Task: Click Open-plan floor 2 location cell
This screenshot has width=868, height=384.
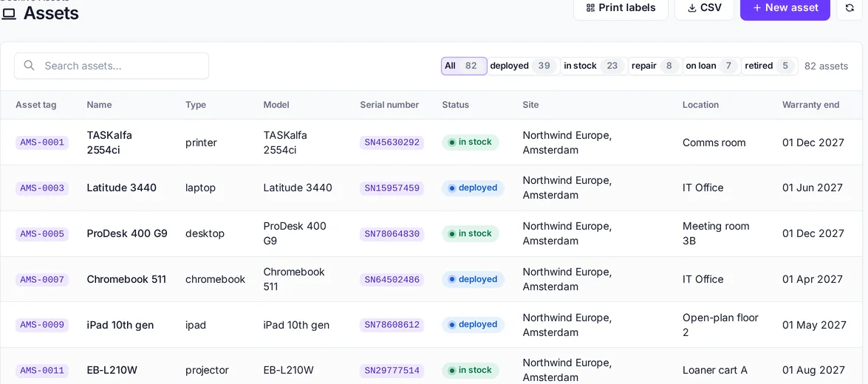Action: 720,325
